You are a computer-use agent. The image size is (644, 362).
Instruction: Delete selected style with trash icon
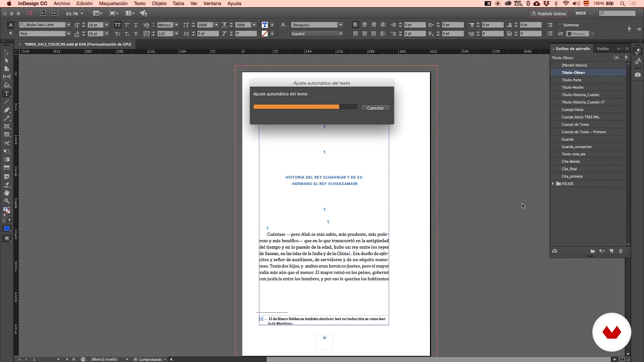pyautogui.click(x=621, y=251)
